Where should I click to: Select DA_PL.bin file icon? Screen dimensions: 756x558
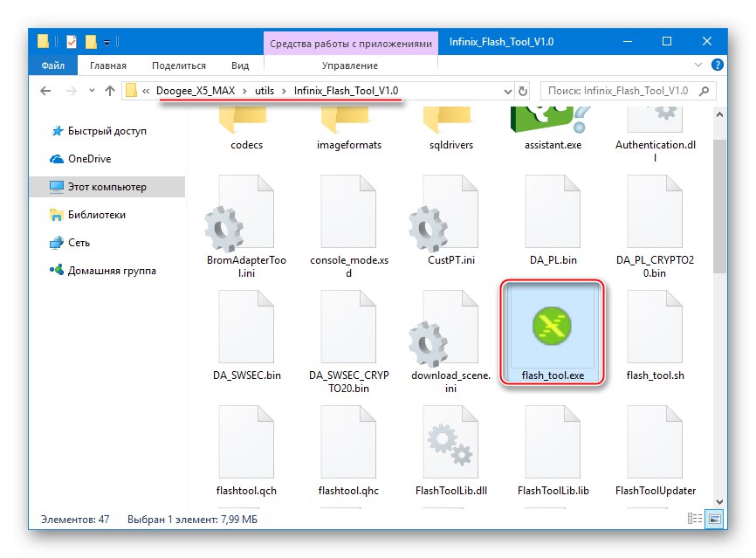coord(553,211)
